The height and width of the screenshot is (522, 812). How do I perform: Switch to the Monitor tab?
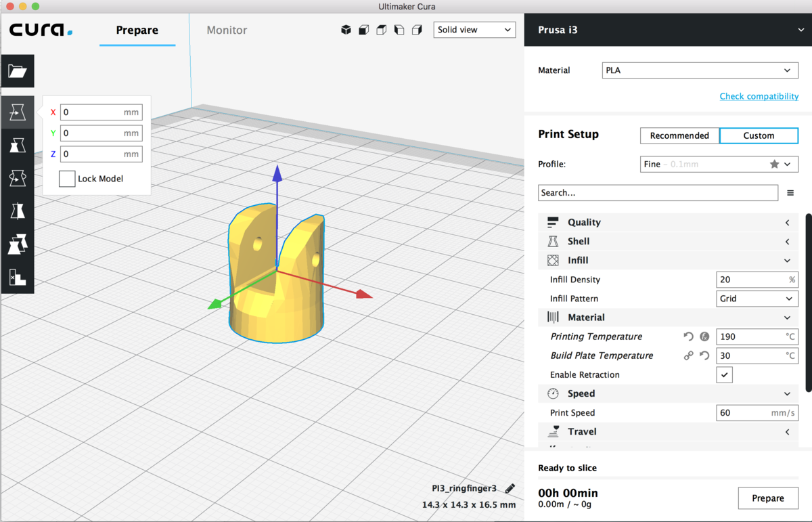[x=227, y=30]
